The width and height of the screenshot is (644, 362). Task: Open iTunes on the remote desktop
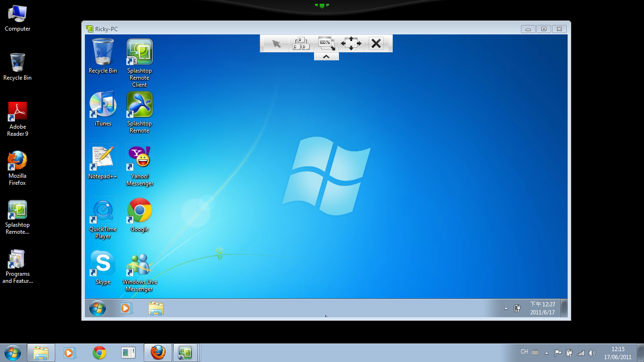(x=103, y=109)
